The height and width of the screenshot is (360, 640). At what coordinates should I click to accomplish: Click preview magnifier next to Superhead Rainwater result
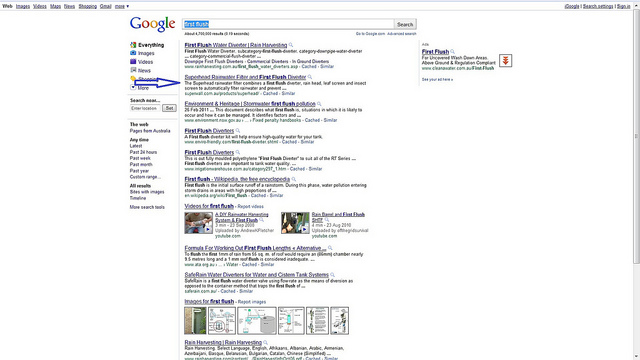[310, 77]
